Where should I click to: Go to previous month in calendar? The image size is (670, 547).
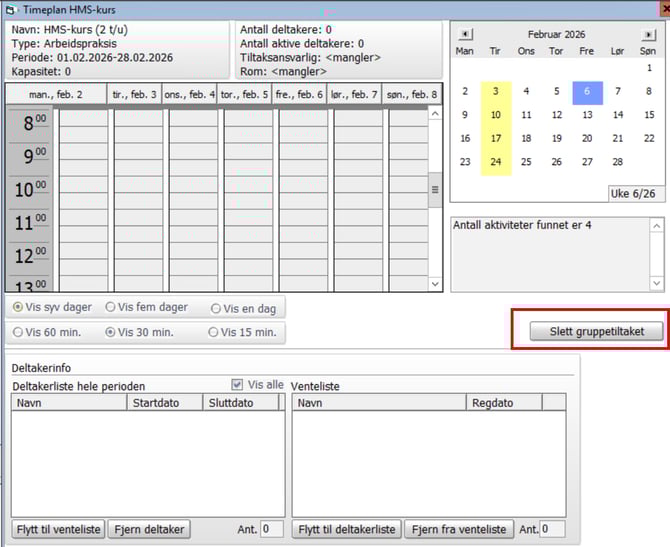coord(465,34)
